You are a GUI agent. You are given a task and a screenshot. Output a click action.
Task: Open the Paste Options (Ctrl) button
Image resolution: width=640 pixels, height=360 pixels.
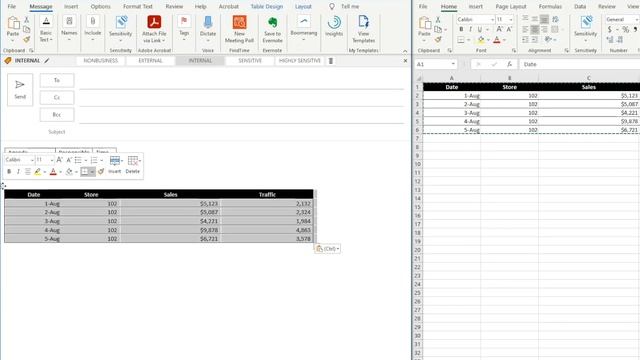(x=327, y=249)
